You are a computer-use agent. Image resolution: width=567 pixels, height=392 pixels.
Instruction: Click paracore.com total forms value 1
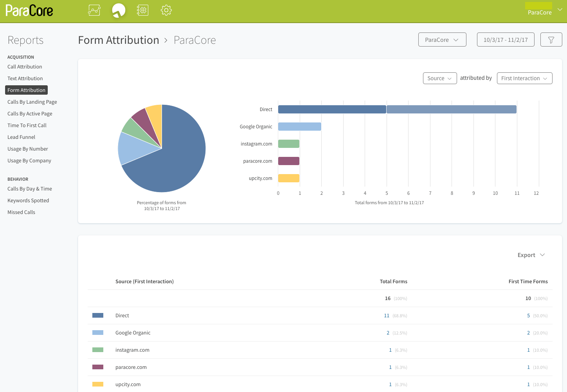coord(391,367)
